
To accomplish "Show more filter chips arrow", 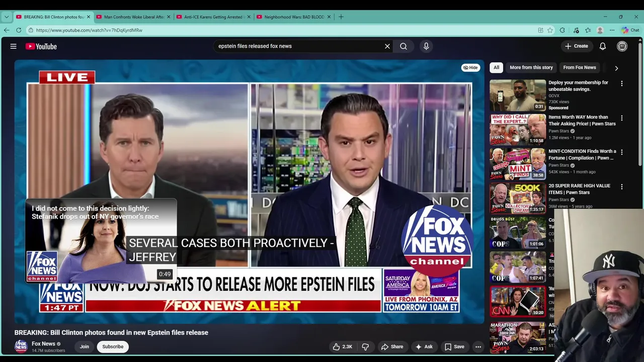I will [x=616, y=68].
